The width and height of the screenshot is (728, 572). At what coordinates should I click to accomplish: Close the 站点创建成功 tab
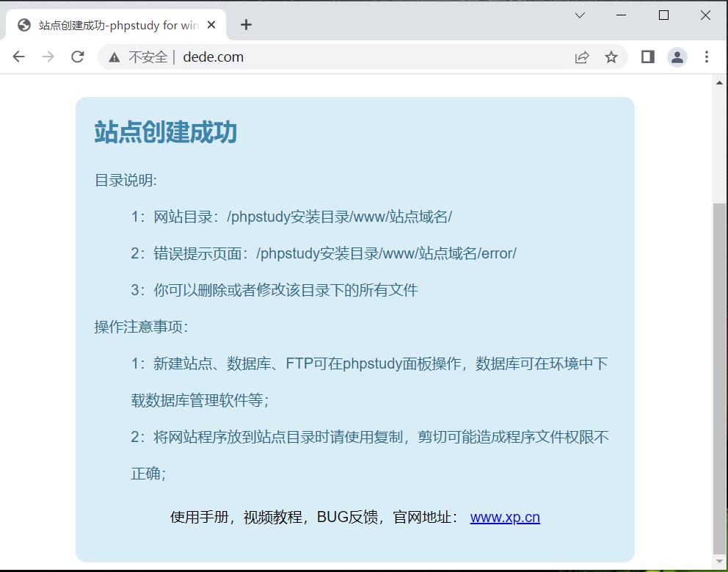click(x=211, y=25)
